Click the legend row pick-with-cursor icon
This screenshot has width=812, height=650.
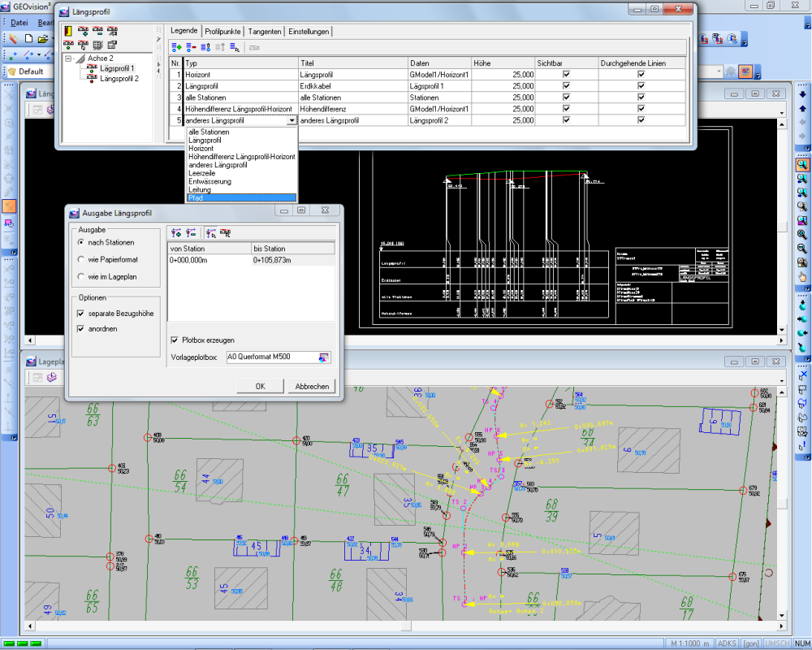click(x=235, y=47)
